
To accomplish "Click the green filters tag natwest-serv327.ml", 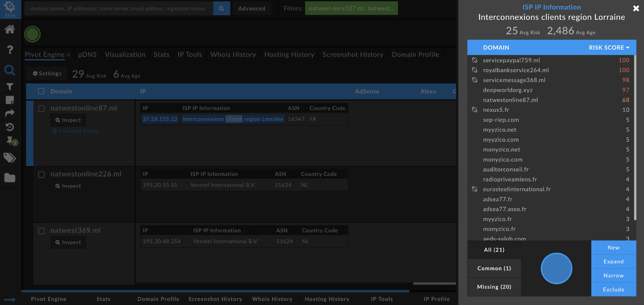I will coord(351,8).
